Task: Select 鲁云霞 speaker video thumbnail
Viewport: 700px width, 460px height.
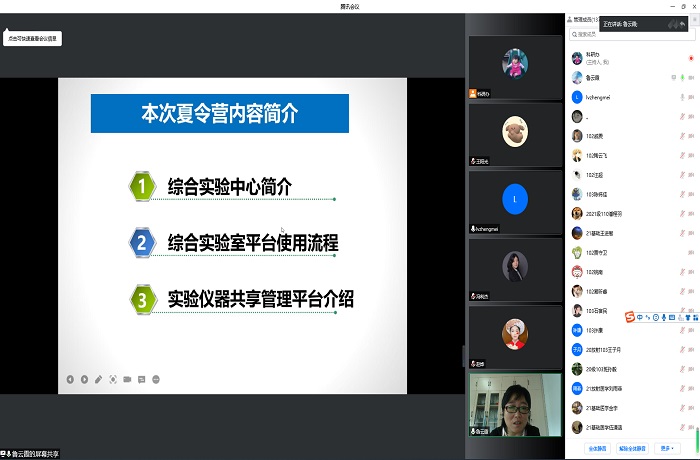Action: 515,405
